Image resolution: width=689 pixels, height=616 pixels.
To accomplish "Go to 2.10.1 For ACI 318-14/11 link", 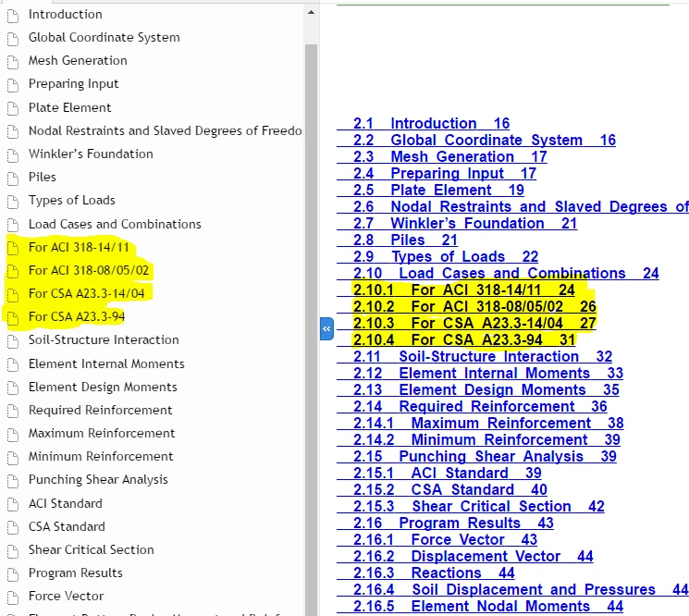I will click(x=464, y=290).
